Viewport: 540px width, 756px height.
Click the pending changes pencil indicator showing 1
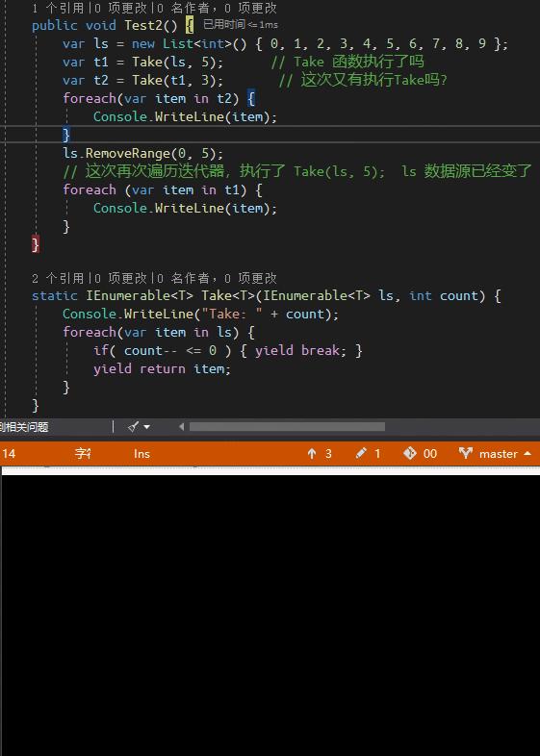pyautogui.click(x=369, y=454)
